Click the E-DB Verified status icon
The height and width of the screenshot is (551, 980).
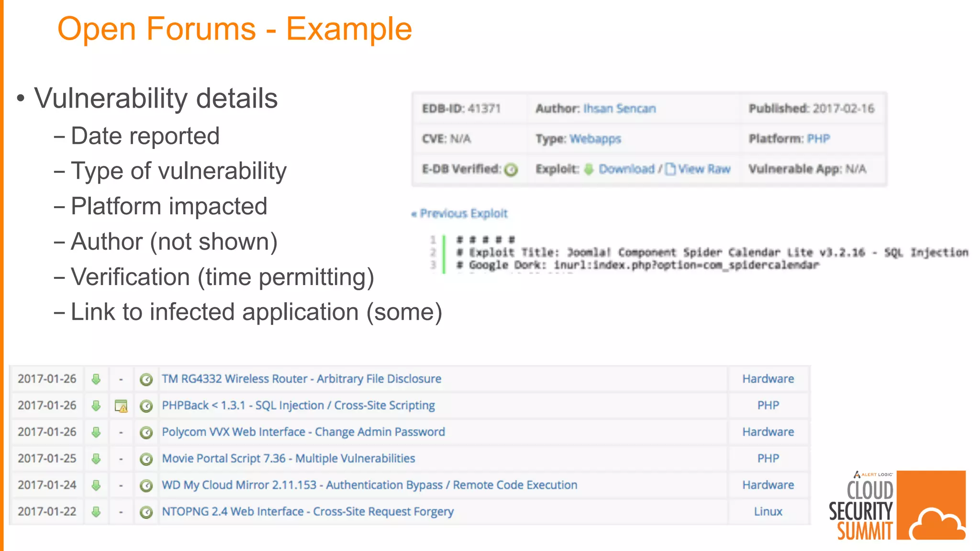(511, 169)
